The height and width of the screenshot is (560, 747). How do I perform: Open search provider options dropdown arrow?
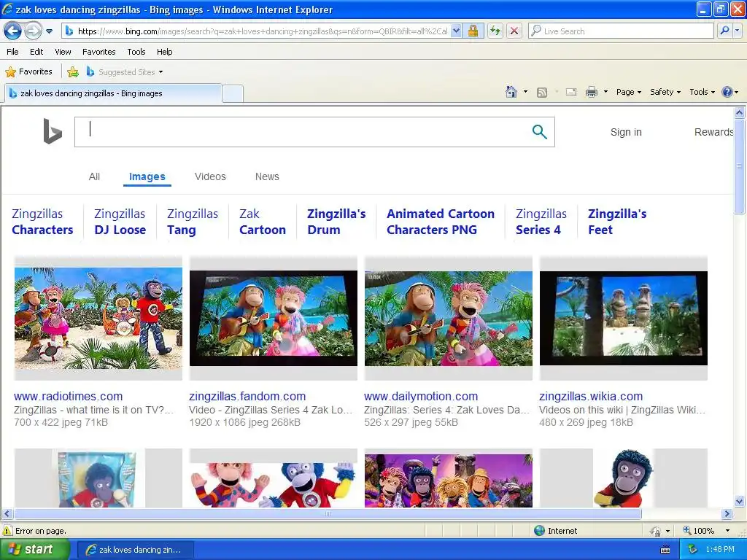click(x=738, y=31)
